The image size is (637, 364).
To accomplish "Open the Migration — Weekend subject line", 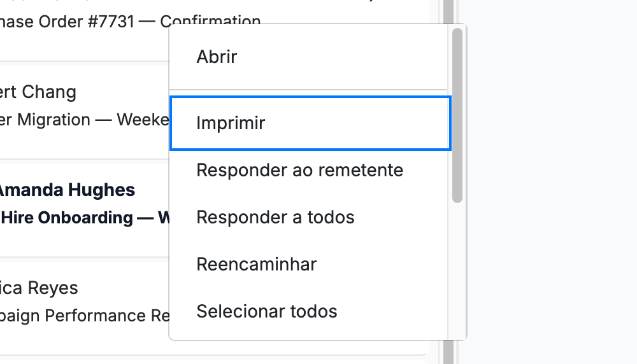I will coord(85,120).
